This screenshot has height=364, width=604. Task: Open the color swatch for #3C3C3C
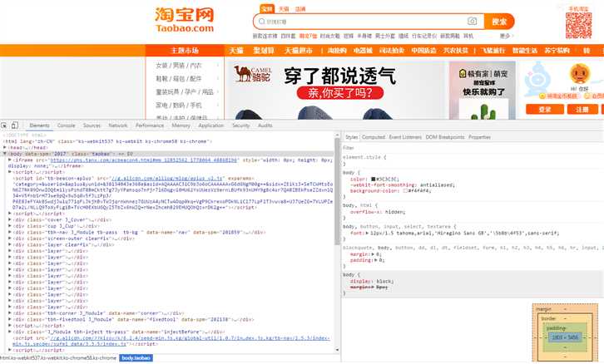pyautogui.click(x=374, y=179)
